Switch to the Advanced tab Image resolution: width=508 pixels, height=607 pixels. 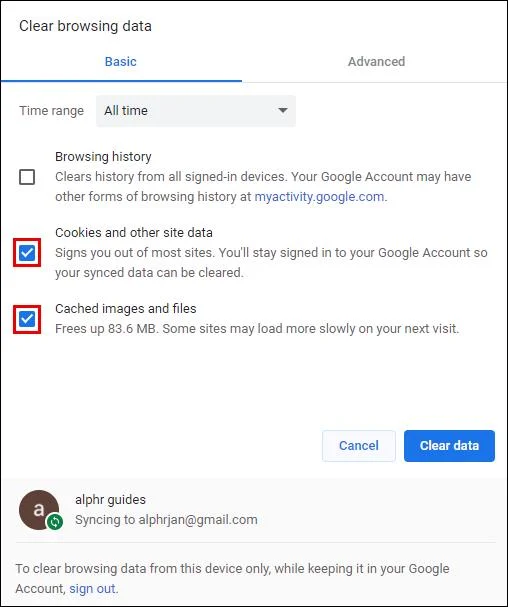pos(376,62)
